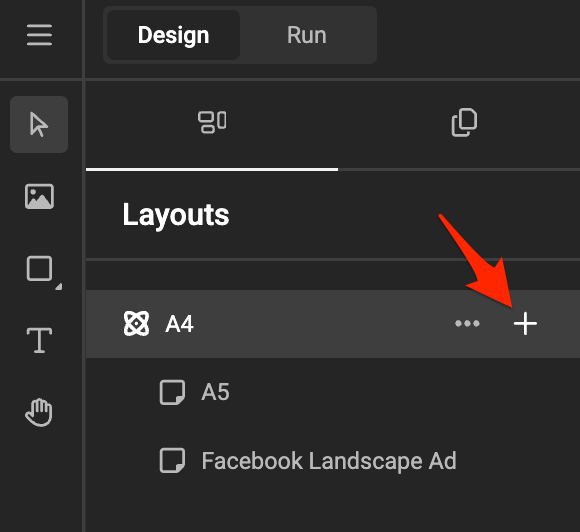
Task: Switch to Run mode
Action: pyautogui.click(x=307, y=35)
